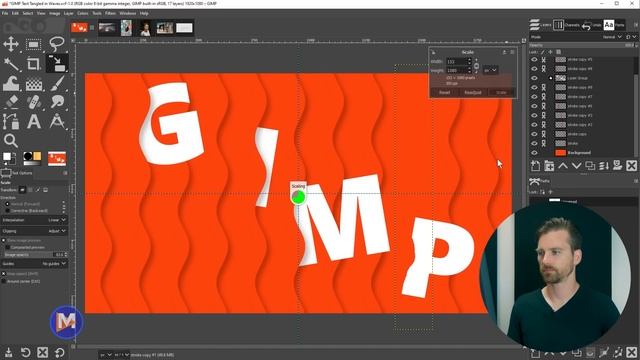Open the layer Mode dropdown showing Normal
Screen dimensions: 640x360
click(613, 37)
